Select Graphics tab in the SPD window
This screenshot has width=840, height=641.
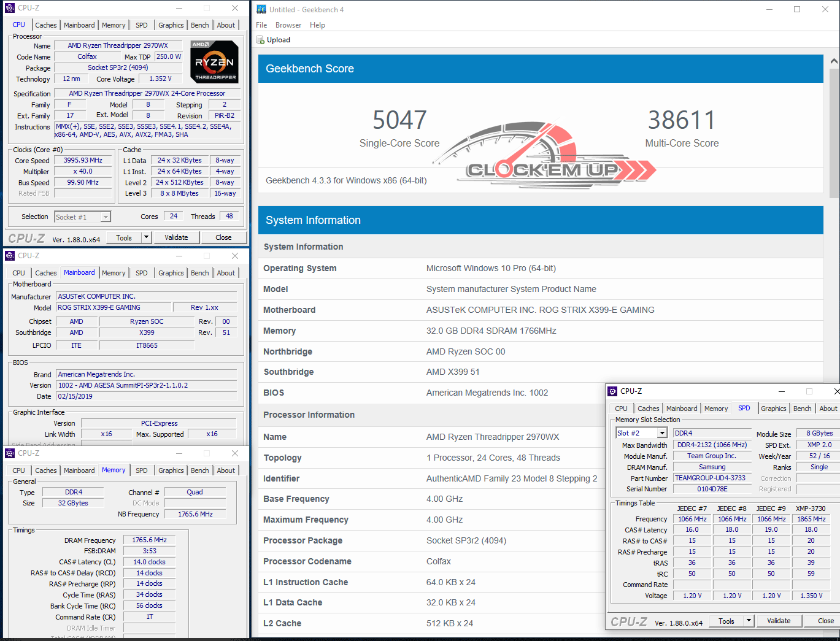pyautogui.click(x=773, y=409)
